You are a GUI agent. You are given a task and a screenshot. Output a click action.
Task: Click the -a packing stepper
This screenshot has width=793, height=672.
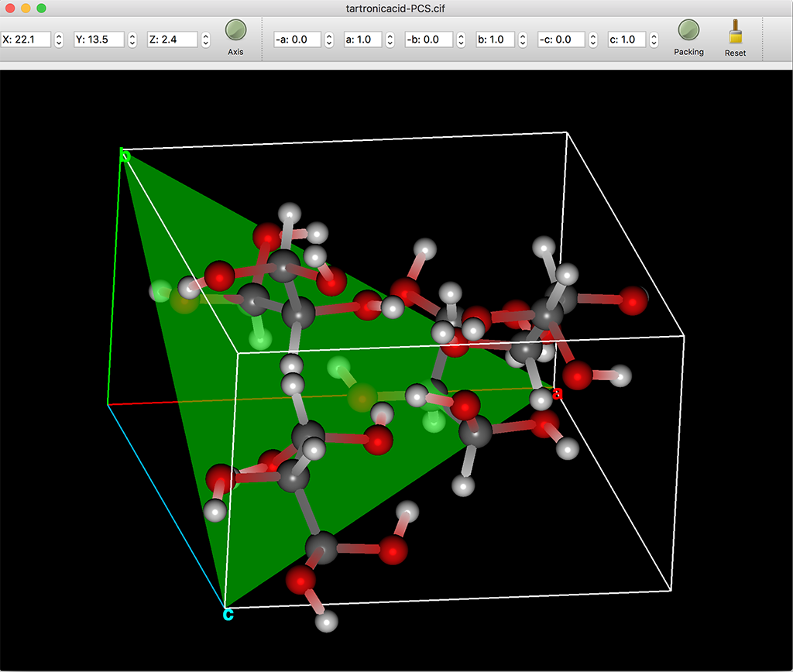coord(328,39)
